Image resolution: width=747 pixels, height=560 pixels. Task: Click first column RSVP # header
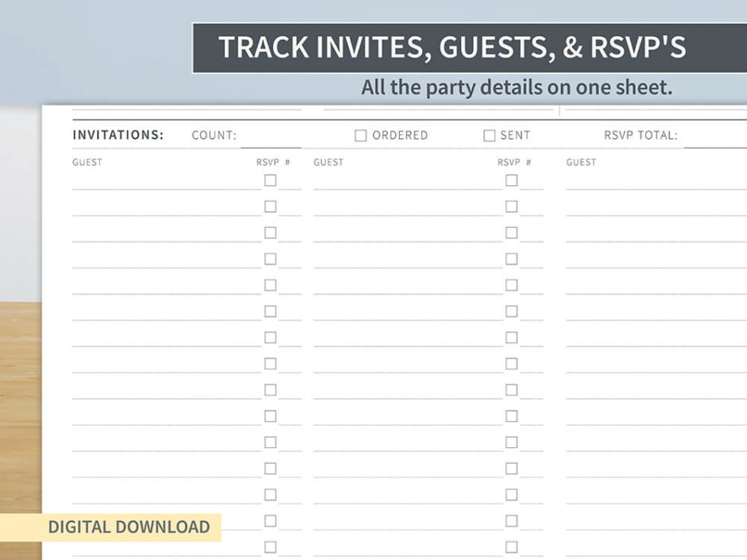[273, 162]
